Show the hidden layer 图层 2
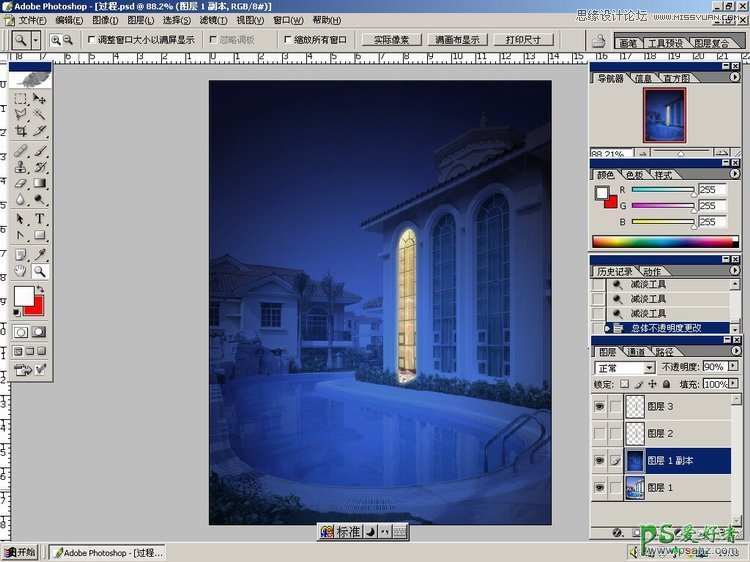Screen dimensions: 750x562 click(599, 433)
